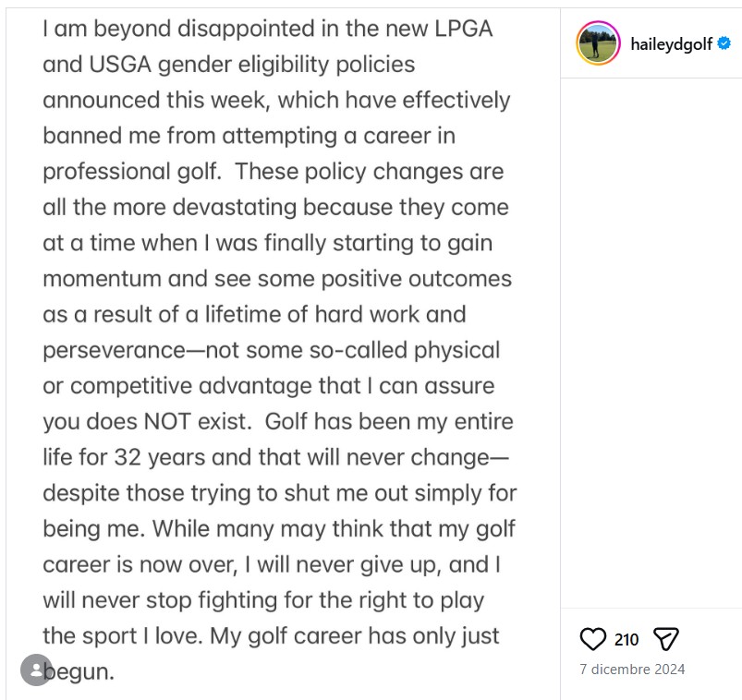Share the post via paper plane icon
Viewport: 742px width, 700px height.
(x=666, y=638)
